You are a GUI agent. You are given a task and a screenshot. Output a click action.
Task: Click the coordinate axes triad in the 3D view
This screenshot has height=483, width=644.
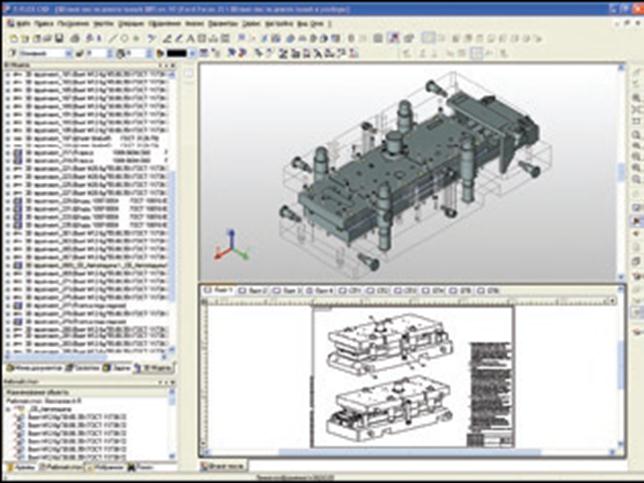pyautogui.click(x=231, y=246)
